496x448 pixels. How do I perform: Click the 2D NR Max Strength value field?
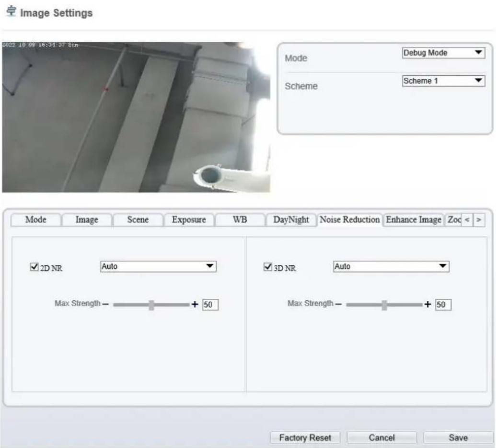click(210, 305)
